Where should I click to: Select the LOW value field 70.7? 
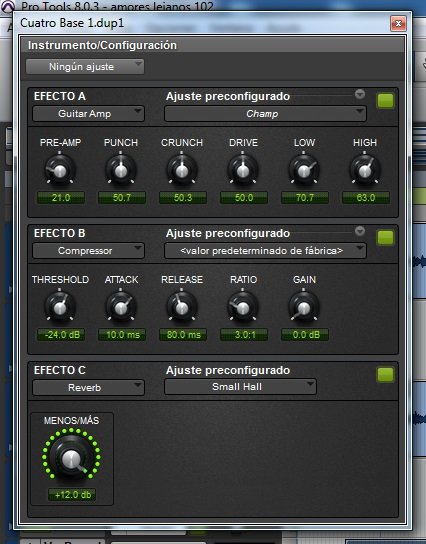click(305, 198)
